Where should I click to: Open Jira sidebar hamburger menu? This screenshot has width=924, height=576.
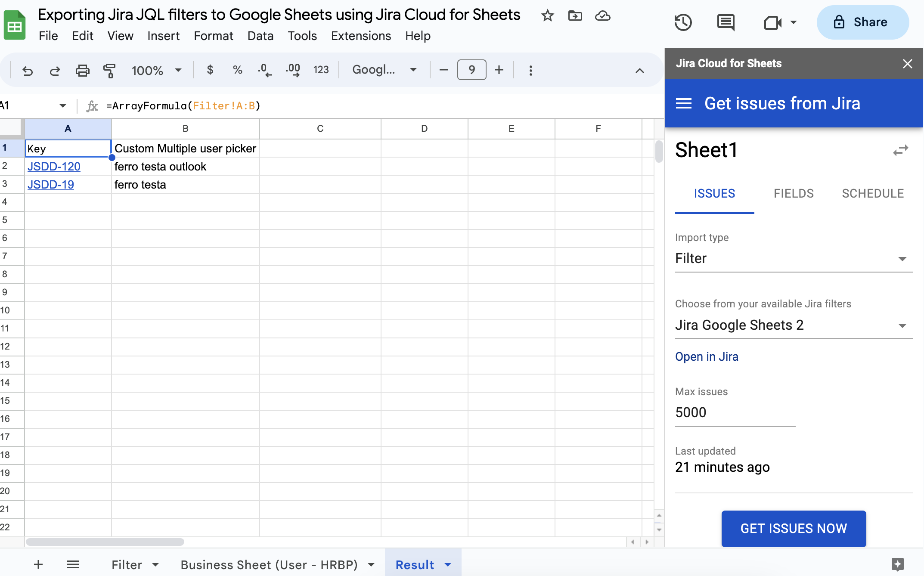point(684,103)
